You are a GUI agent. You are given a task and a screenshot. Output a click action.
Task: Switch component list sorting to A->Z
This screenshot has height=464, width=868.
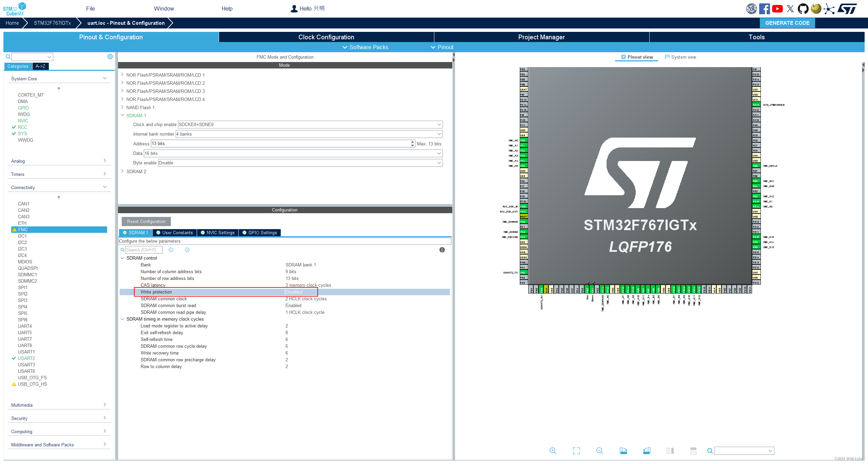[40, 66]
